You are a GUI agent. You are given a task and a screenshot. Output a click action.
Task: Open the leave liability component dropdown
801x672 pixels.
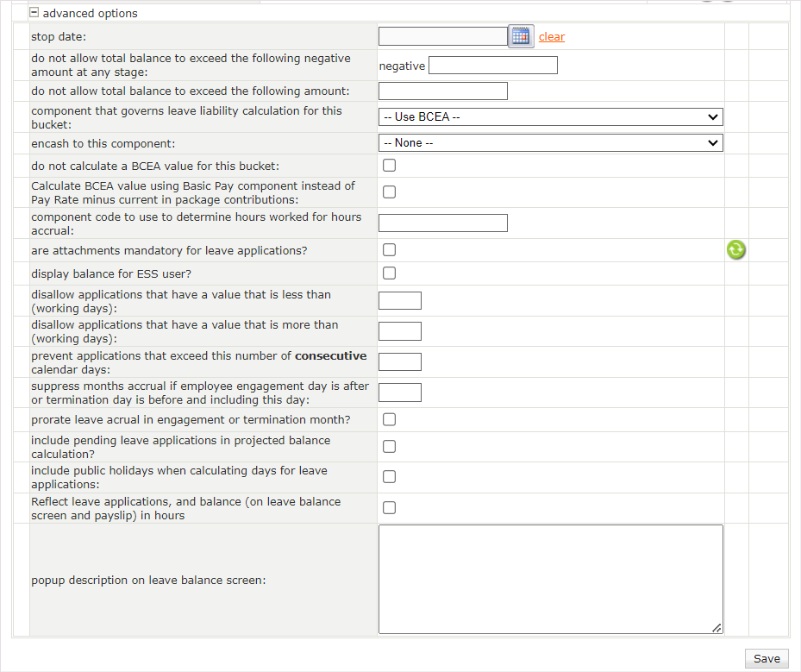pos(550,117)
